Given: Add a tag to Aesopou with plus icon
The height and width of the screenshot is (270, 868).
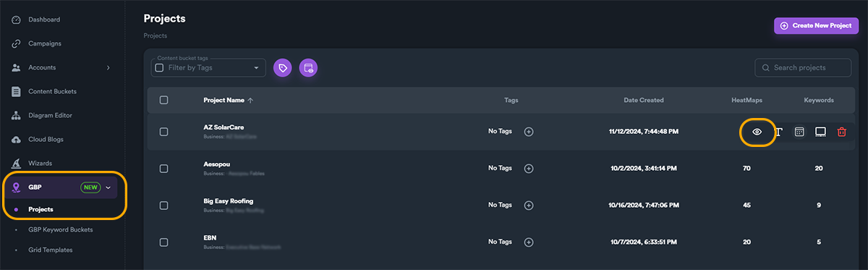Looking at the screenshot, I should coord(529,168).
